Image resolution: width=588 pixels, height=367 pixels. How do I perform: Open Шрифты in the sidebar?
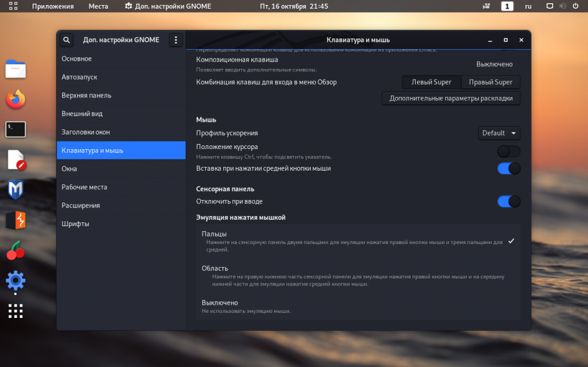click(121, 224)
